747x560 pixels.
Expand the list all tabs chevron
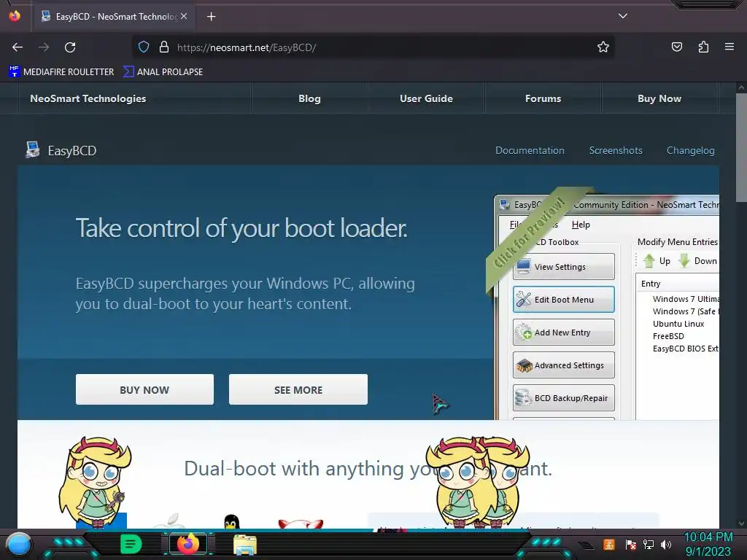coord(623,16)
